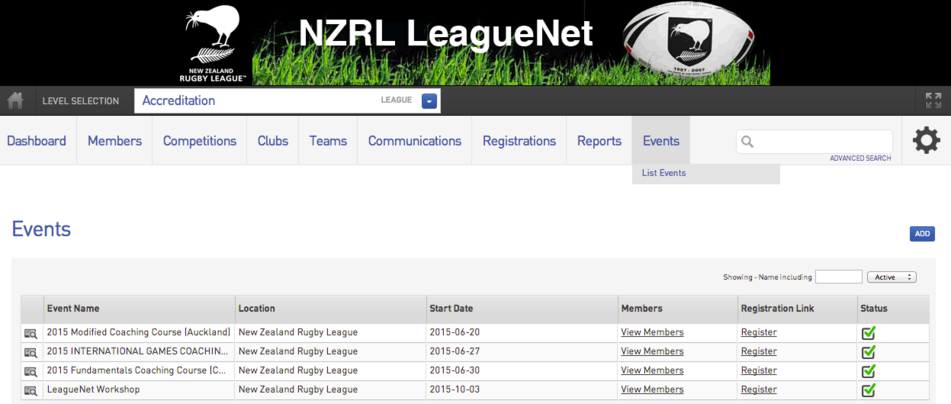Click start date 2015-06-27
This screenshot has height=404, width=951.
pos(454,351)
